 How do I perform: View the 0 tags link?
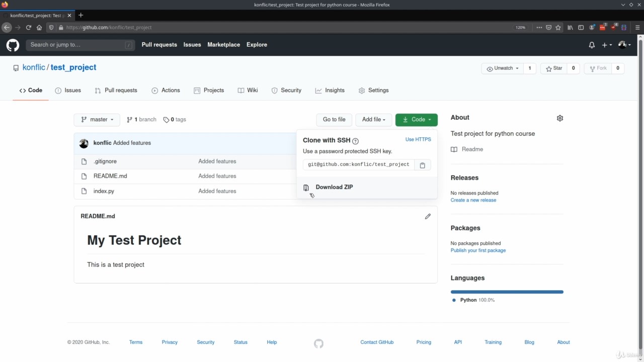(x=175, y=120)
